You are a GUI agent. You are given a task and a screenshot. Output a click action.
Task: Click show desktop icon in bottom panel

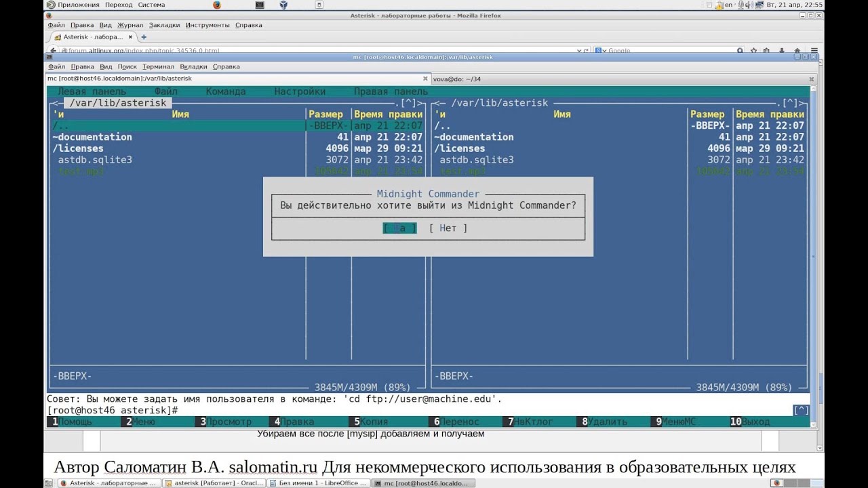[50, 483]
